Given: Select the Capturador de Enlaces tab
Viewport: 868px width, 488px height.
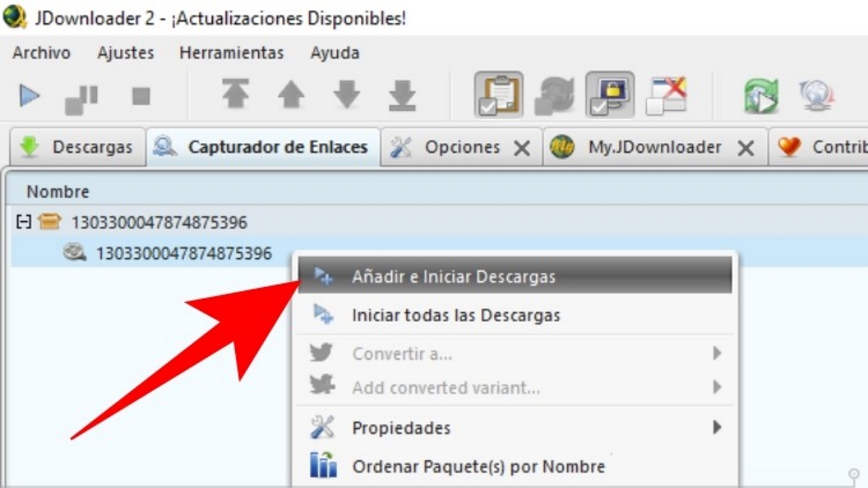Looking at the screenshot, I should [263, 147].
